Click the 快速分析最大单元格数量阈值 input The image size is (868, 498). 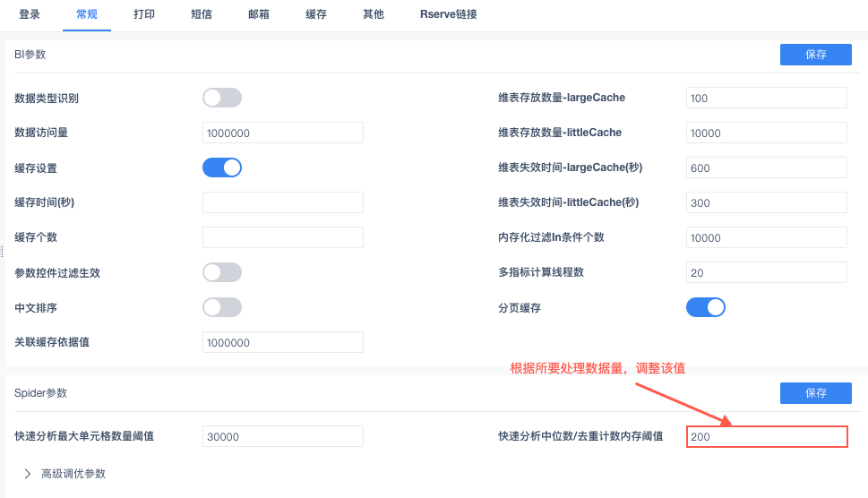[283, 436]
